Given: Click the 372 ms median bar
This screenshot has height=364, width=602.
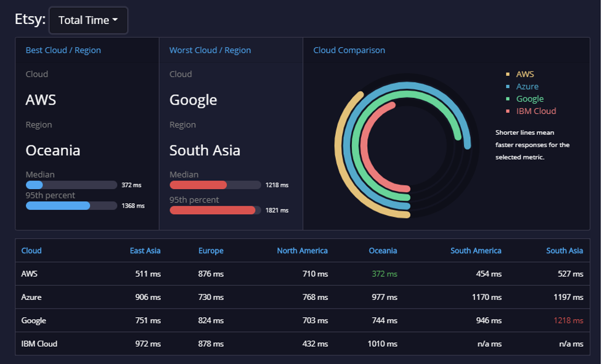Looking at the screenshot, I should (71, 185).
